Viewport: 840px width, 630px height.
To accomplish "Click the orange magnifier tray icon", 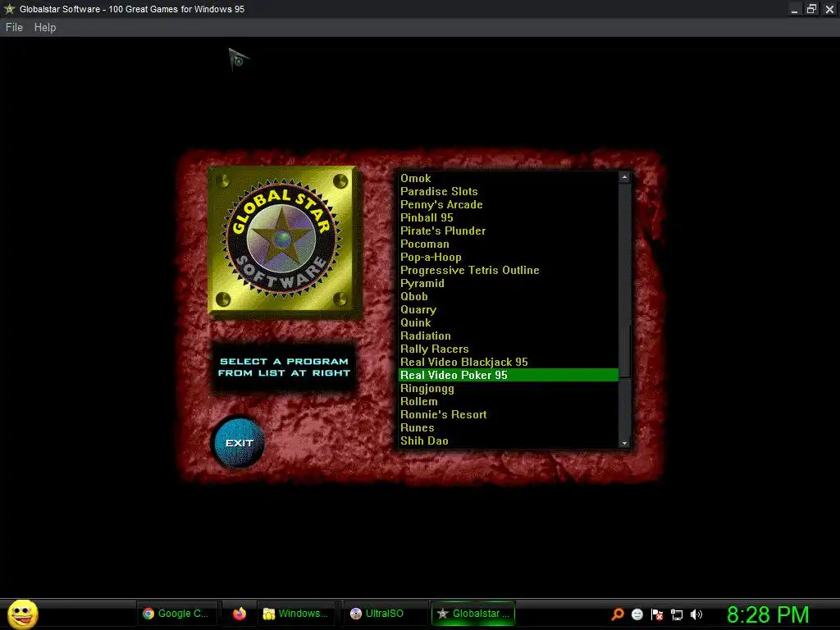I will click(x=618, y=614).
